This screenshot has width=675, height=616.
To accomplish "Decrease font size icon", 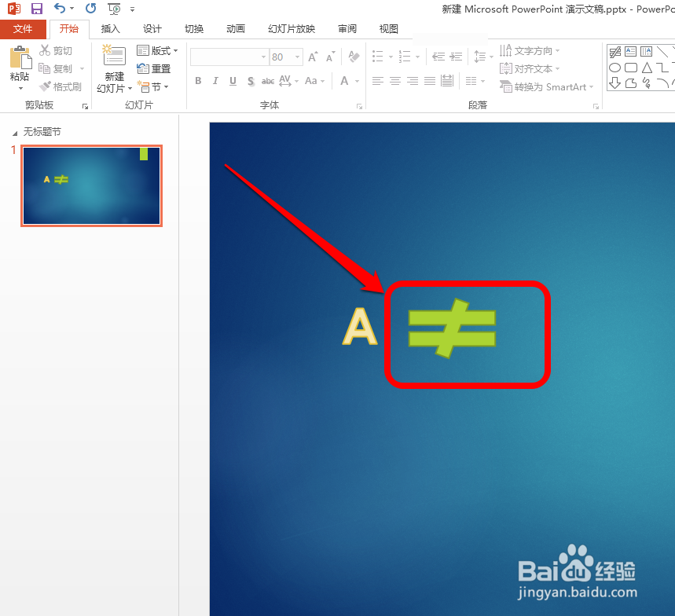I will click(x=330, y=57).
